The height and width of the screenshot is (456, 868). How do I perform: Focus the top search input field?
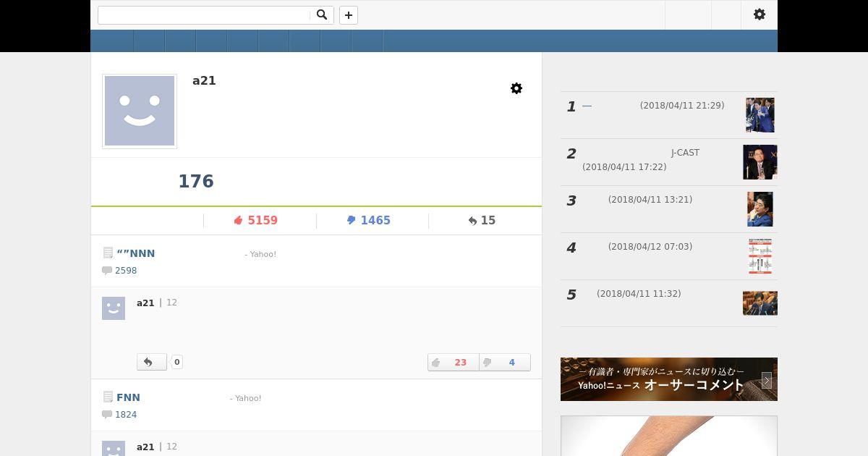point(204,15)
